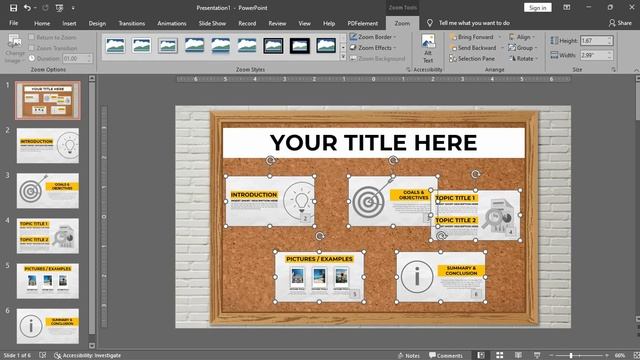Click the Sign in button
The height and width of the screenshot is (360, 640).
pos(538,7)
